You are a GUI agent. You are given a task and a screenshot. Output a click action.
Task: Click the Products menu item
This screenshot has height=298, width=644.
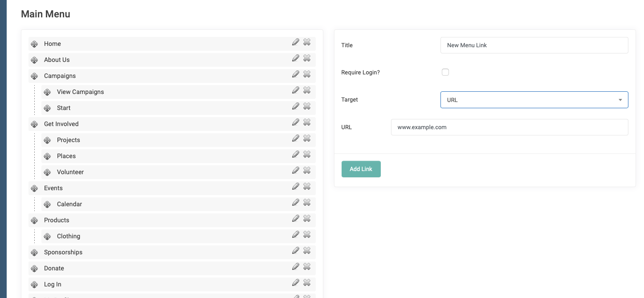pyautogui.click(x=56, y=220)
